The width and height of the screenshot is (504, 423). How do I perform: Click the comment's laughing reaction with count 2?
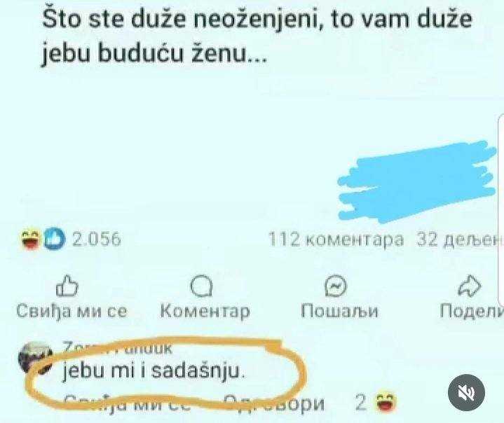(376, 403)
